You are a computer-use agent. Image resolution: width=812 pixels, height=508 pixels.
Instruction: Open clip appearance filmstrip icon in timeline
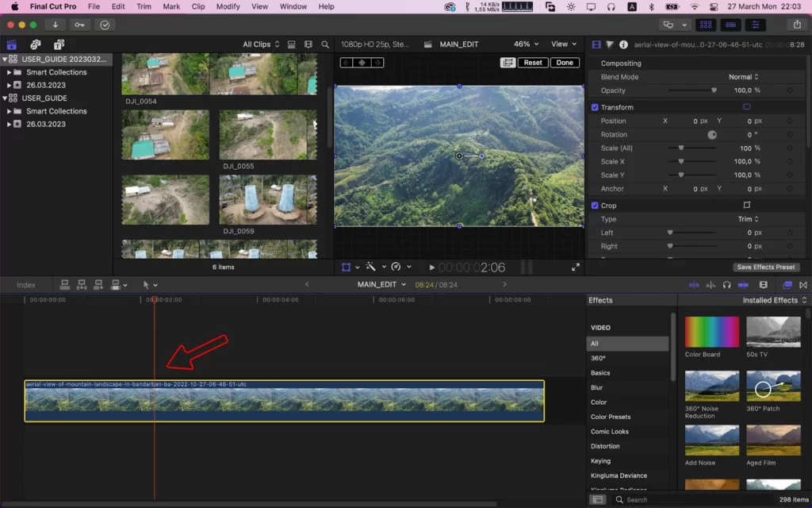[x=763, y=285]
